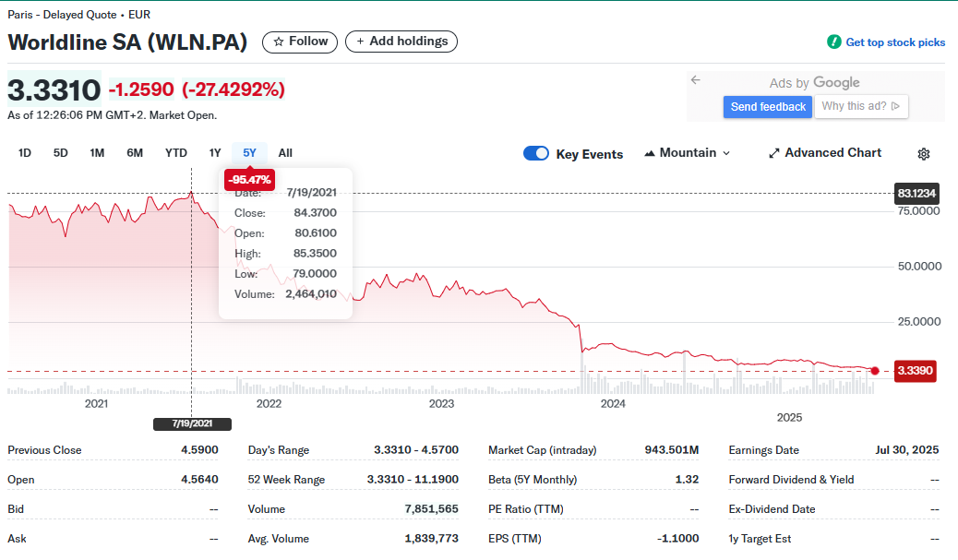Click the Beta value 1.32

[687, 480]
